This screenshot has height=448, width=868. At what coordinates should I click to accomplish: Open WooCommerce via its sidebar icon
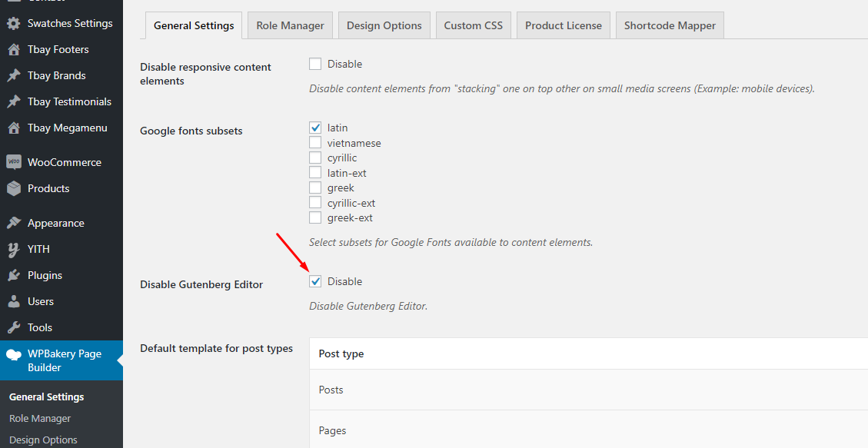pyautogui.click(x=14, y=162)
